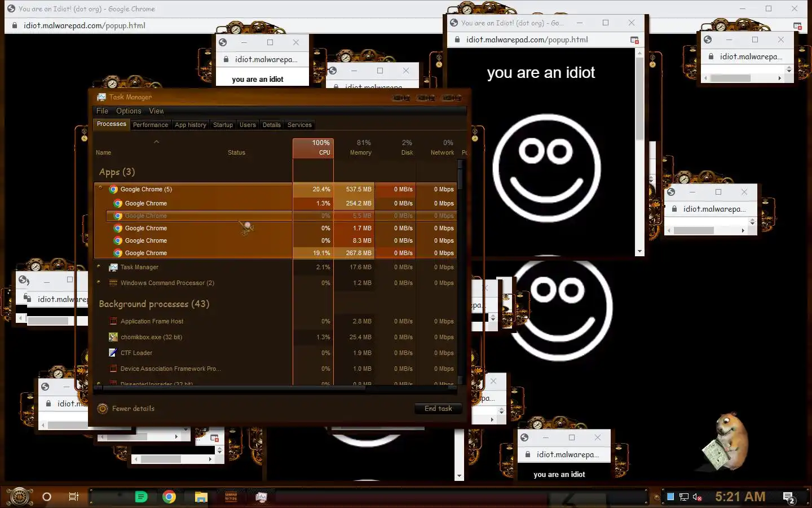
Task: Switch to the Performance tab
Action: click(150, 125)
